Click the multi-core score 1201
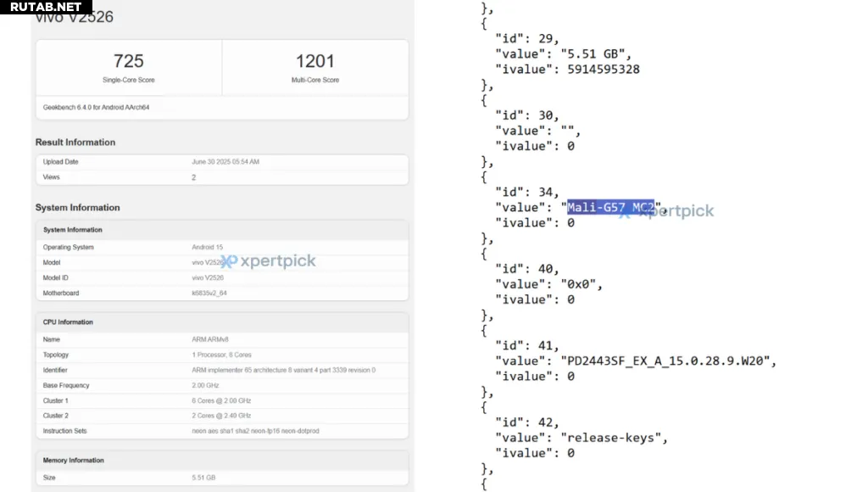The height and width of the screenshot is (492, 868). [x=315, y=61]
